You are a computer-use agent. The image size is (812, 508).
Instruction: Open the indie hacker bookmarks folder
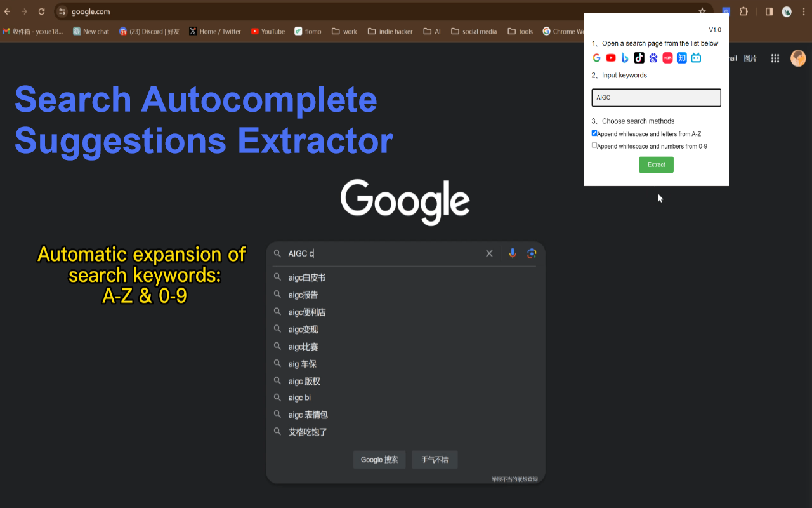(390, 31)
